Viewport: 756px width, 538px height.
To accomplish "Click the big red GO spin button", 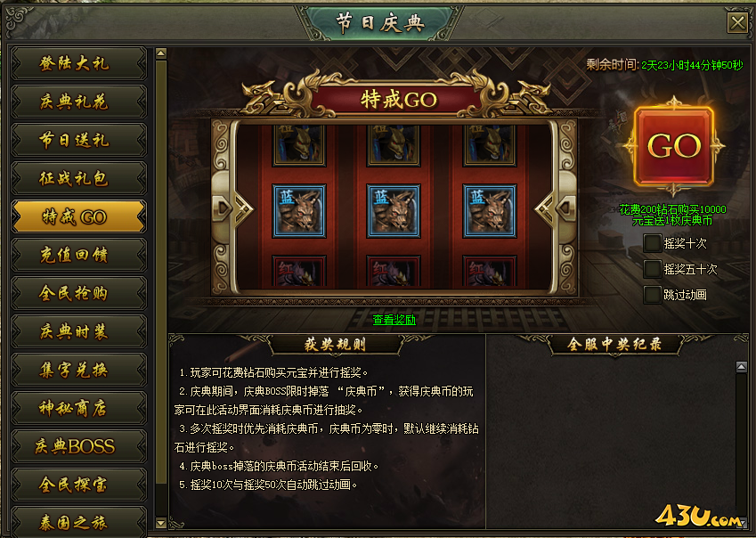I will 673,146.
